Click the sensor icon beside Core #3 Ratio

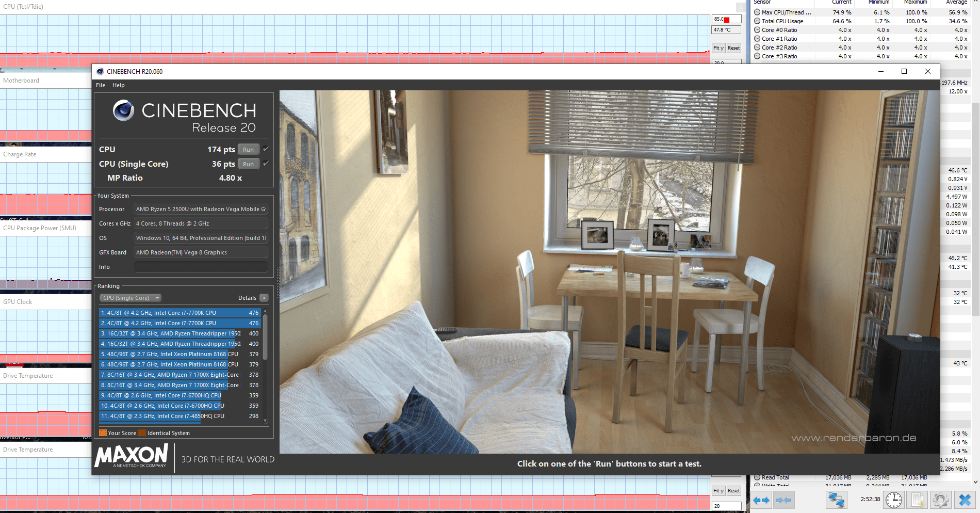pyautogui.click(x=757, y=56)
